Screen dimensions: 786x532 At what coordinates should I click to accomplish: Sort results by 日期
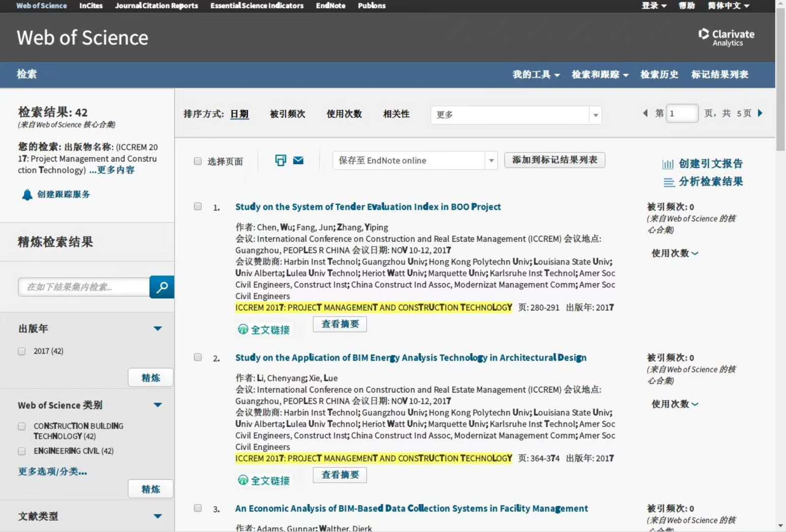click(239, 114)
